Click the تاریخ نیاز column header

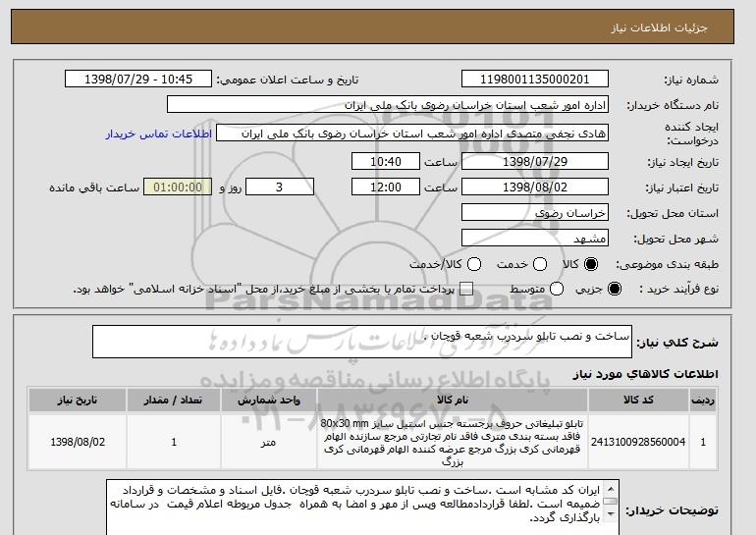click(x=78, y=401)
